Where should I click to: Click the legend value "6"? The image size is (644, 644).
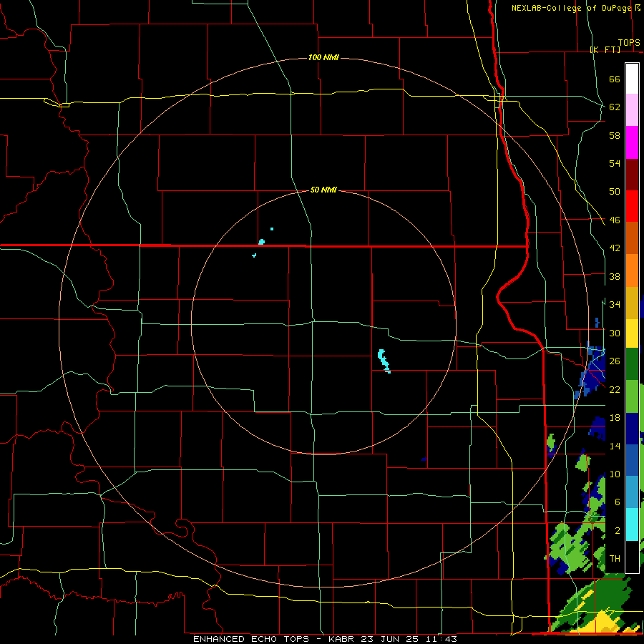coord(617,502)
